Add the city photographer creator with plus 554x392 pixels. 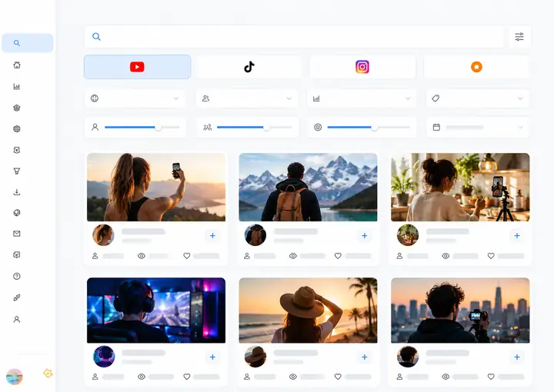click(x=517, y=357)
